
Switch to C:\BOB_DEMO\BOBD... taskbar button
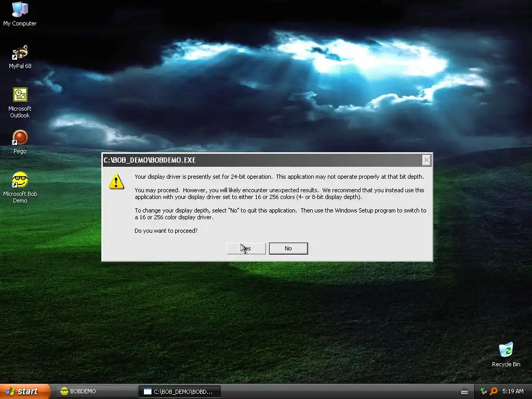pyautogui.click(x=180, y=392)
